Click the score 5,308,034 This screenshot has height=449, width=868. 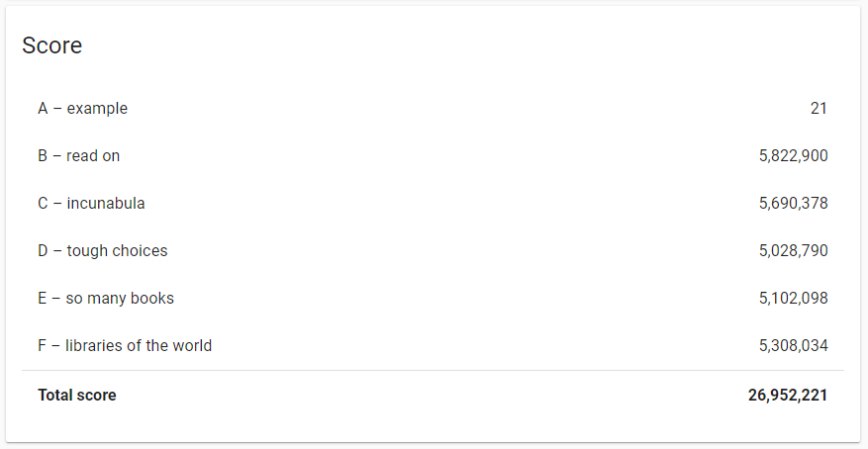[793, 346]
